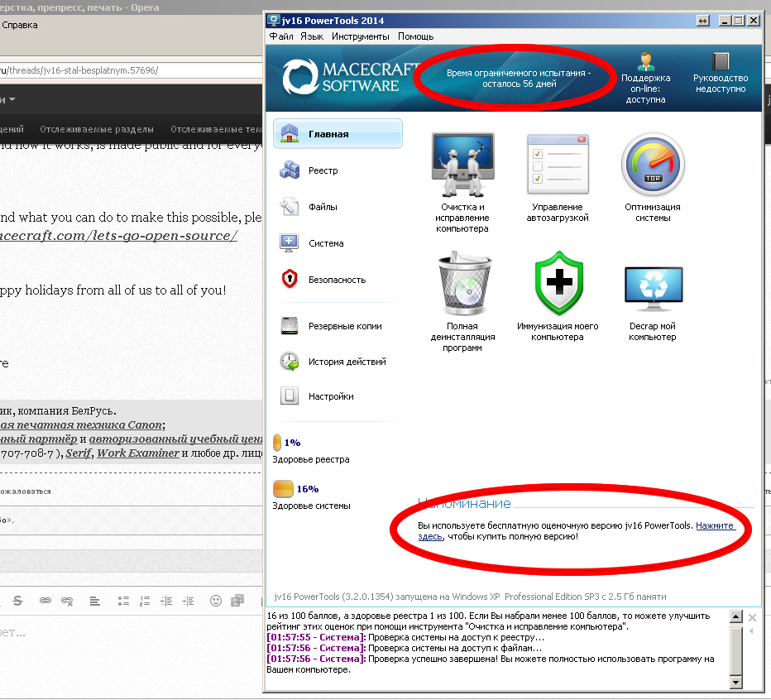Click the Здоровье системы 16% indicator
771x700 pixels.
(x=311, y=496)
